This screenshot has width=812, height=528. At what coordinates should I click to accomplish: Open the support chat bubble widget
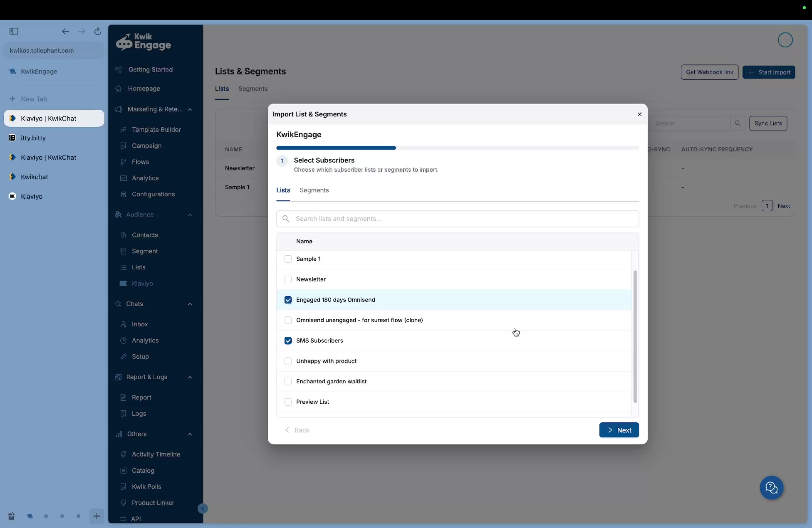pyautogui.click(x=772, y=488)
